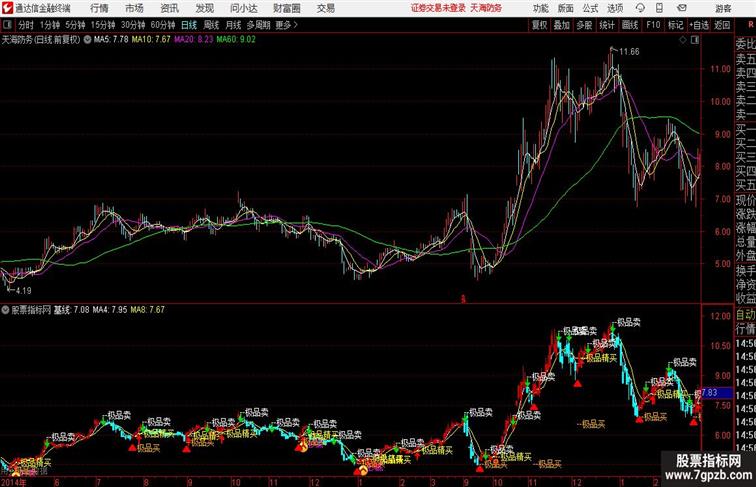The width and height of the screenshot is (756, 487).
Task: Add stock via +自选 button
Action: pyautogui.click(x=699, y=25)
